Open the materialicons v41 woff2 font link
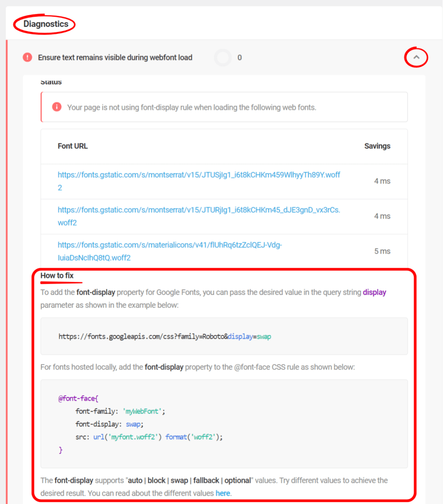Image resolution: width=443 pixels, height=504 pixels. click(170, 251)
